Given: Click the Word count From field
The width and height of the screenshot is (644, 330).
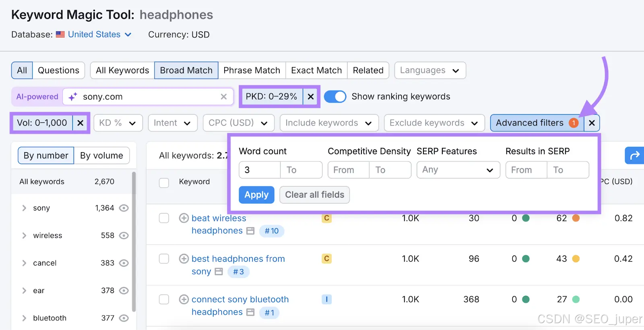Looking at the screenshot, I should coord(260,170).
